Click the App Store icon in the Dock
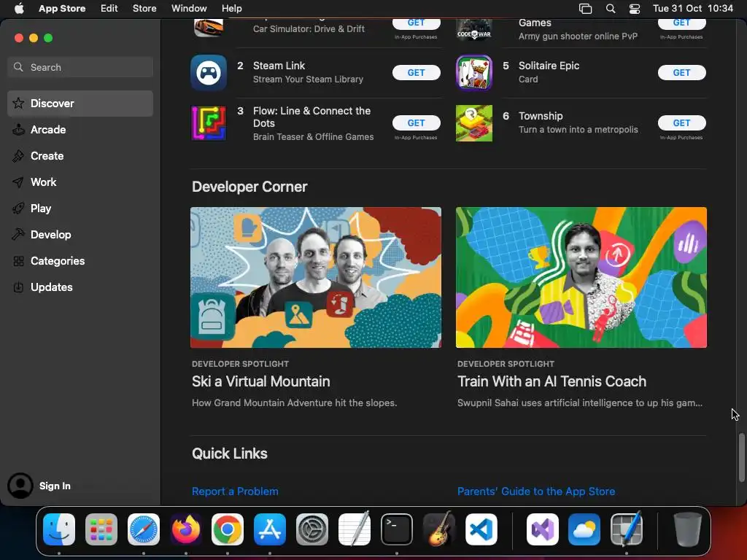The height and width of the screenshot is (560, 747). click(x=270, y=529)
